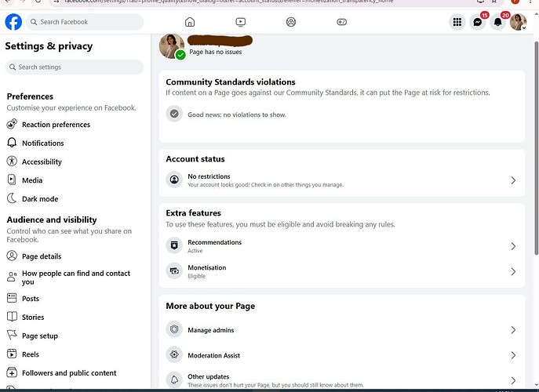This screenshot has width=539, height=392.
Task: Click the Other updates label
Action: pyautogui.click(x=209, y=376)
